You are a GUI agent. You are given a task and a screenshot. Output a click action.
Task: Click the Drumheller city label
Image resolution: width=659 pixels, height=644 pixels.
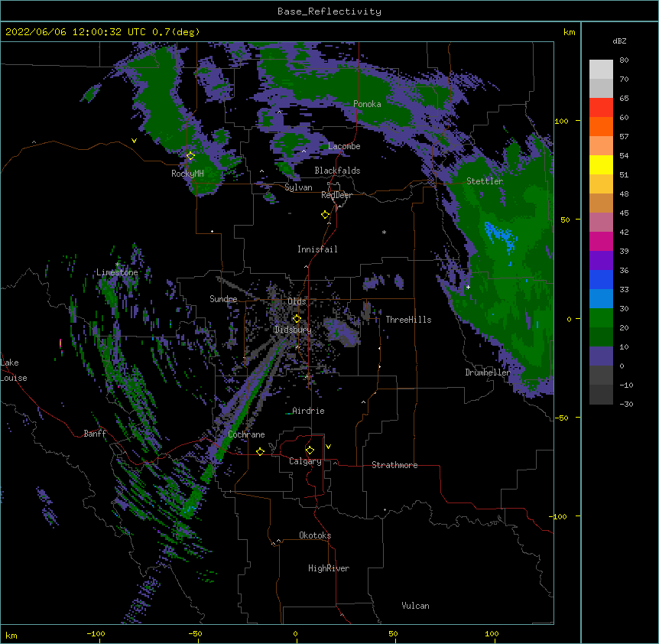(x=488, y=372)
